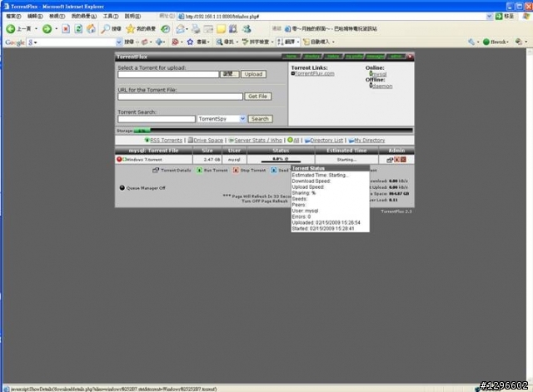Click the Queue Manager Off indicator icon
533x392 pixels.
122,187
